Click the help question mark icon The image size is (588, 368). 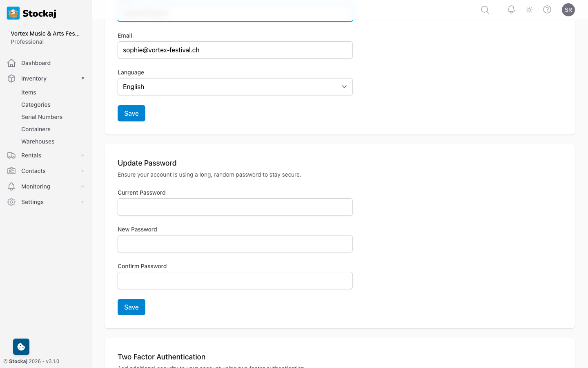point(547,9)
